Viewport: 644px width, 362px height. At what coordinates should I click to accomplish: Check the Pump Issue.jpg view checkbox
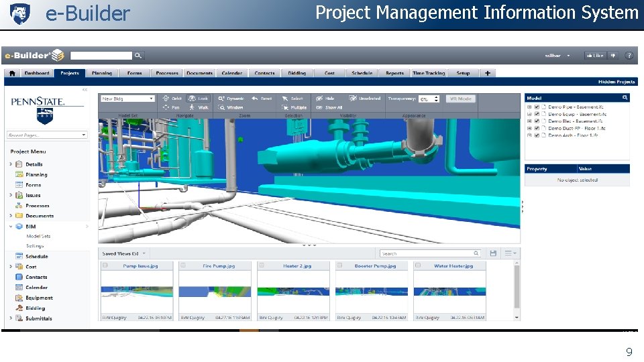click(x=105, y=265)
